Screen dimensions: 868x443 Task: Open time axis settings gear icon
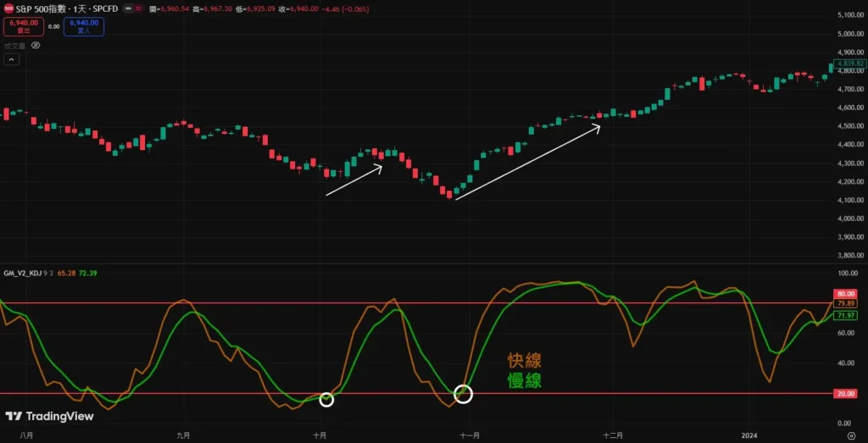coord(849,435)
